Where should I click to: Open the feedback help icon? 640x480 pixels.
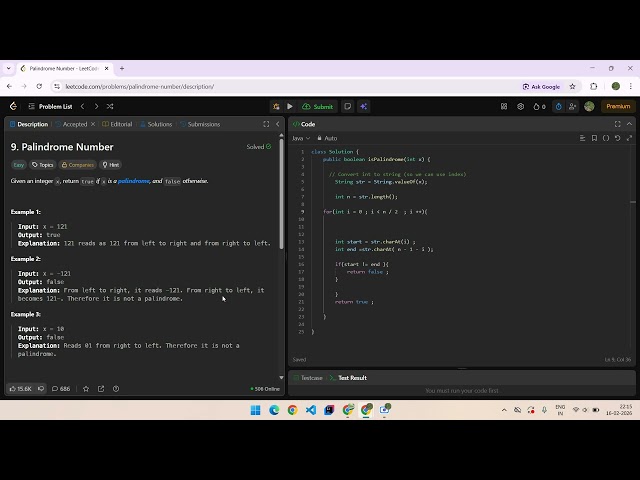click(x=116, y=389)
